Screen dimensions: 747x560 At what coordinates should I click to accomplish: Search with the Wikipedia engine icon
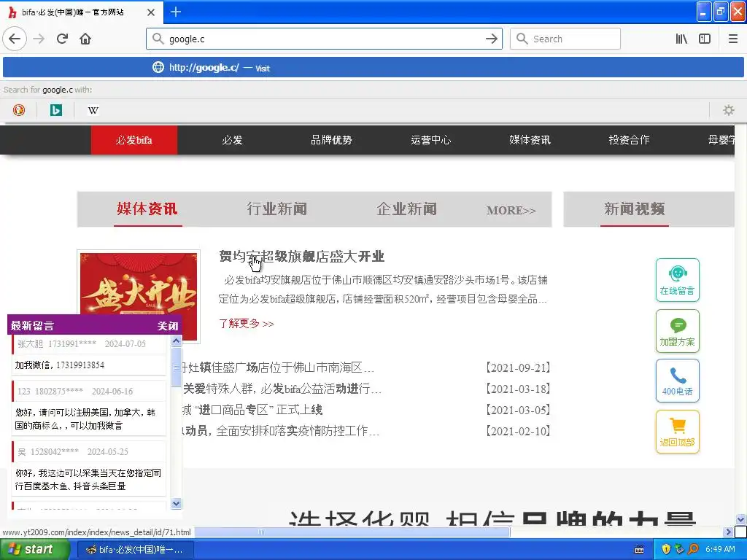(x=93, y=111)
